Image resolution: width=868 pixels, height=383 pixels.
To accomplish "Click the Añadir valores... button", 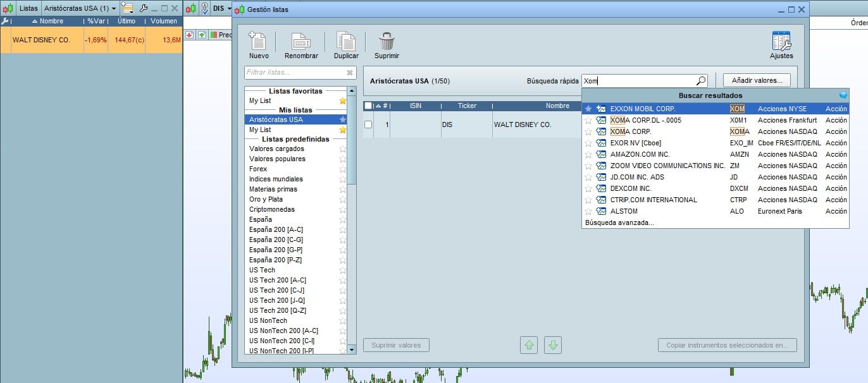I will coord(757,80).
